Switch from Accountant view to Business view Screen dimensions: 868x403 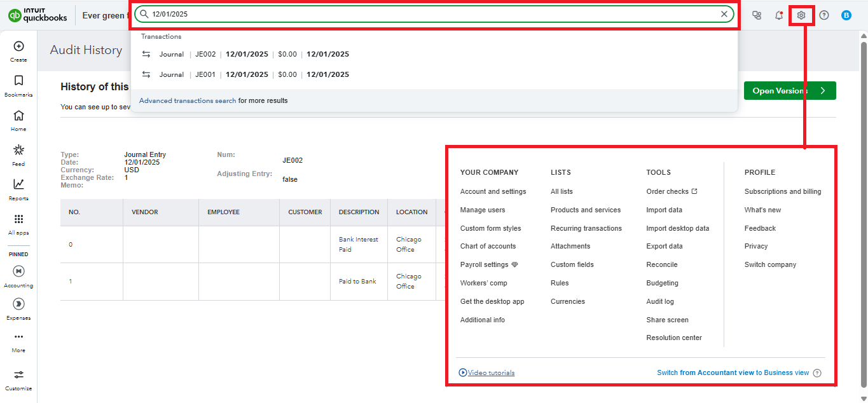(733, 373)
